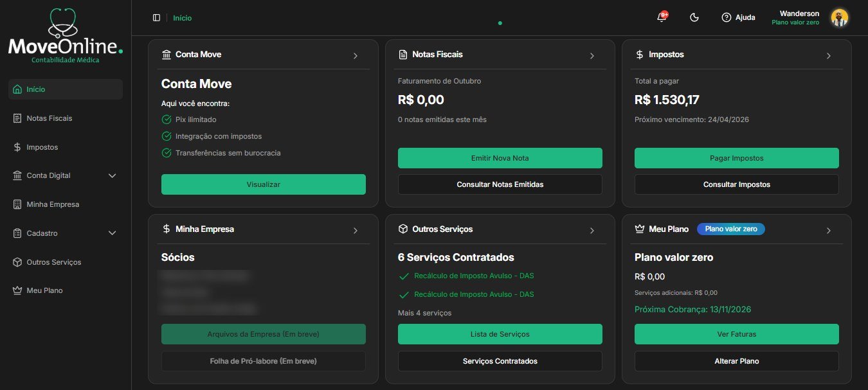Viewport: 868px width, 390px height.
Task: Click the bank icon on Conta Move card
Action: 167,55
